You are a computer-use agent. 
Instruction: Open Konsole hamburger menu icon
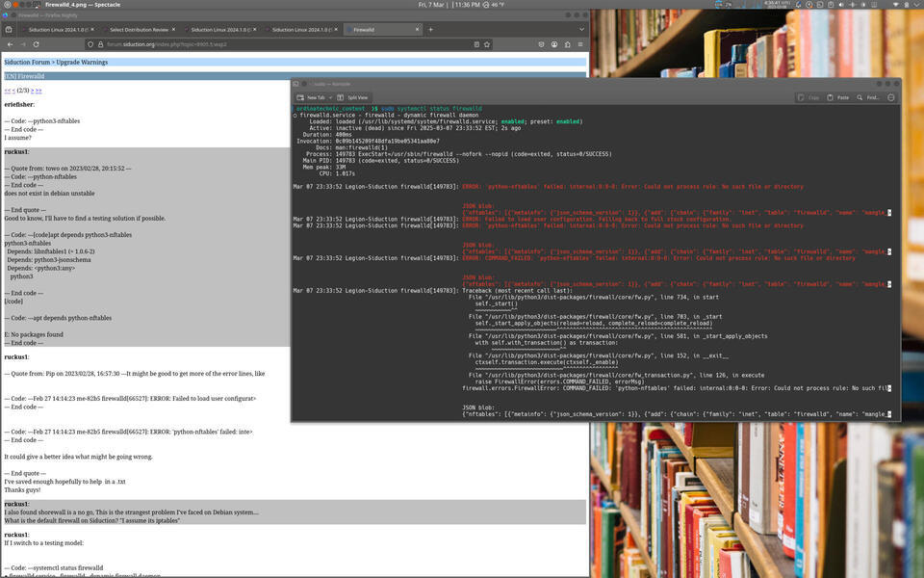click(891, 97)
